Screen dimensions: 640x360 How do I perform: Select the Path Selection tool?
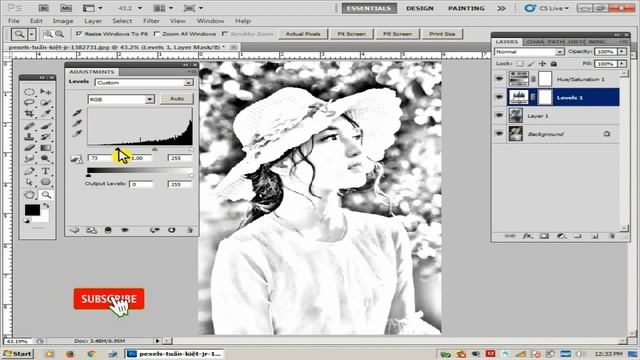[29, 182]
